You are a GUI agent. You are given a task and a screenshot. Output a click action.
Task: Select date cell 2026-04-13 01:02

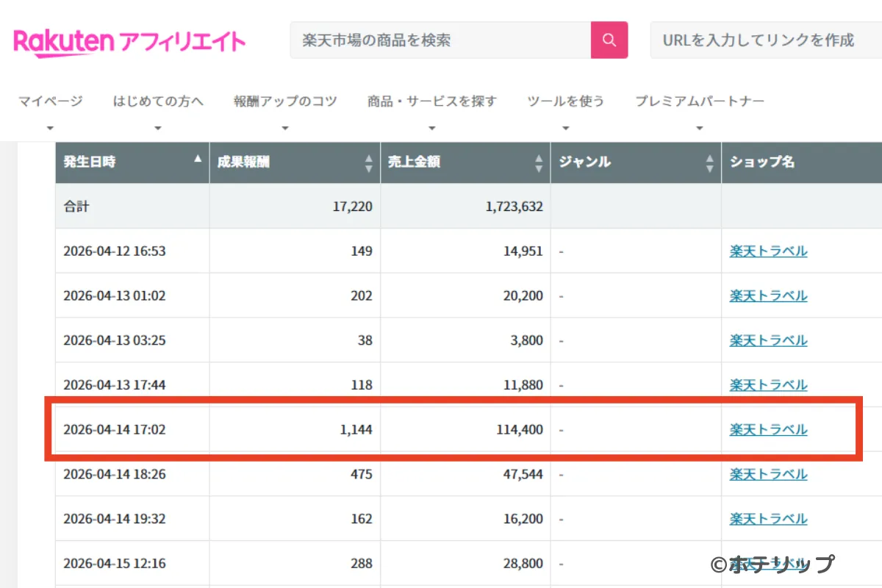[x=115, y=296]
